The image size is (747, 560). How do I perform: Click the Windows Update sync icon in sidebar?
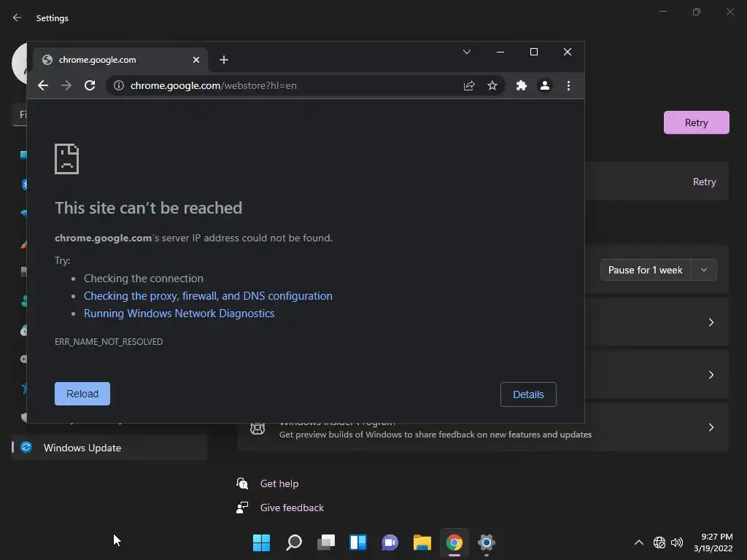tap(26, 447)
